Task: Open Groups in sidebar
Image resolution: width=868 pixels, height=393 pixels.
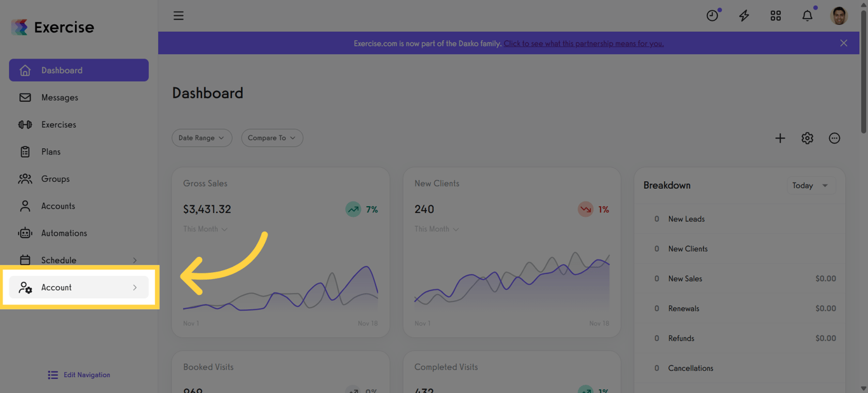Action: coord(79,179)
